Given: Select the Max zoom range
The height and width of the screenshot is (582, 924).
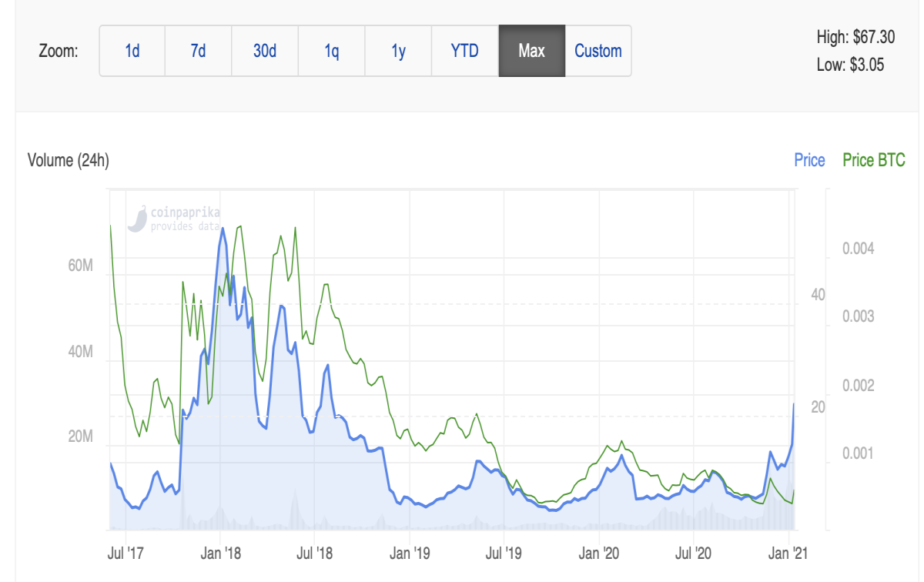Looking at the screenshot, I should pyautogui.click(x=532, y=51).
